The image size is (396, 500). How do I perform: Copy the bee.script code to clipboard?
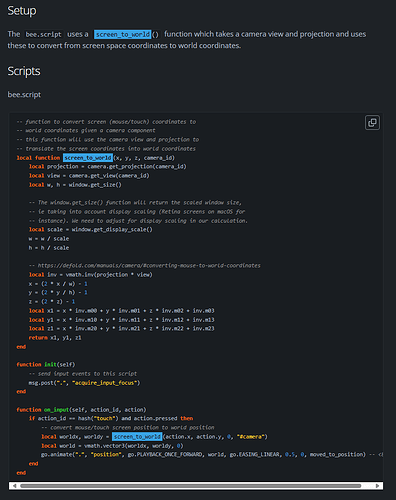click(372, 123)
